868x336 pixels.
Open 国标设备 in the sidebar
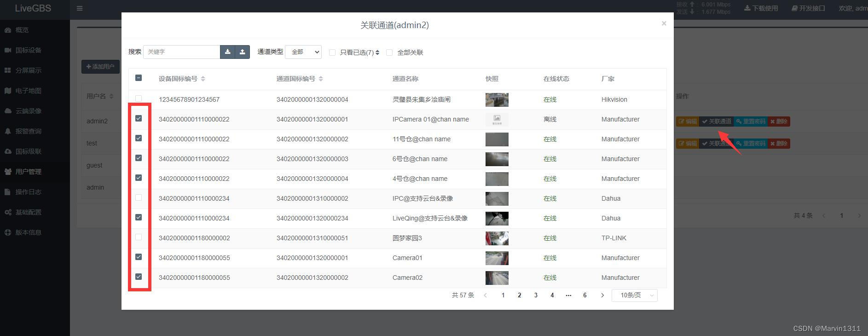[35, 50]
